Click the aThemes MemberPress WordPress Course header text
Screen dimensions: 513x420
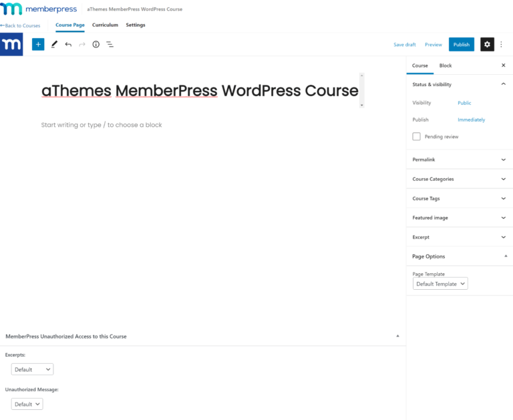134,9
